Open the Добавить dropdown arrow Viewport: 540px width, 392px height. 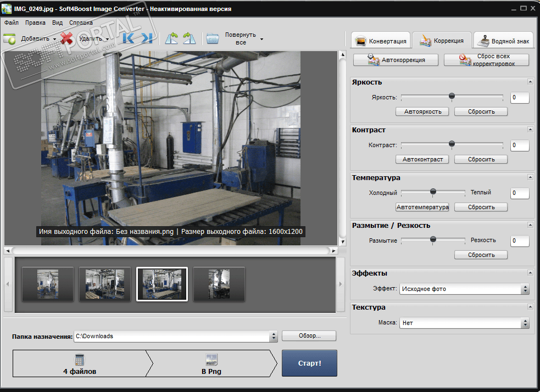click(55, 39)
